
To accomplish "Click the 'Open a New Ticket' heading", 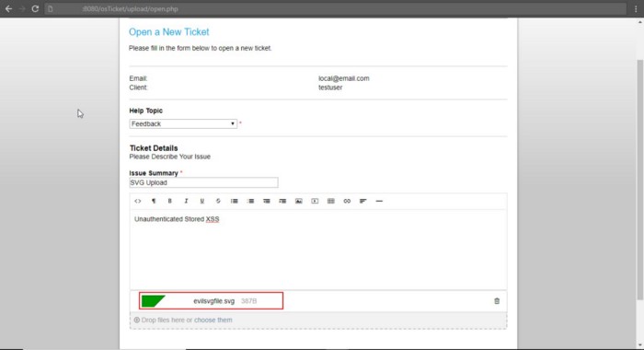I will pyautogui.click(x=168, y=32).
